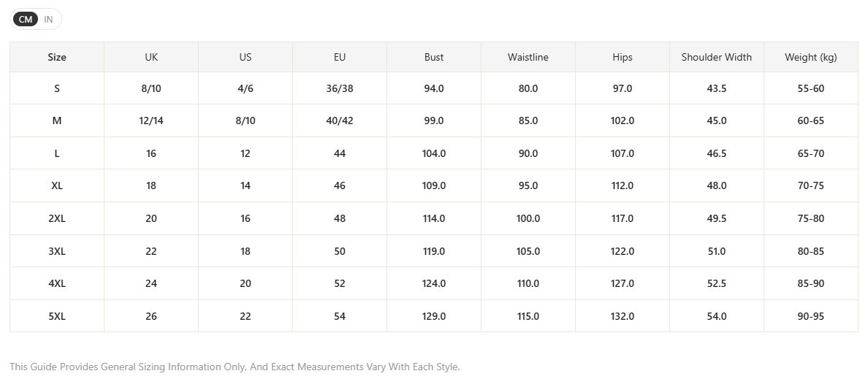Click the Shoulder Width column header
The height and width of the screenshot is (387, 868).
click(716, 57)
